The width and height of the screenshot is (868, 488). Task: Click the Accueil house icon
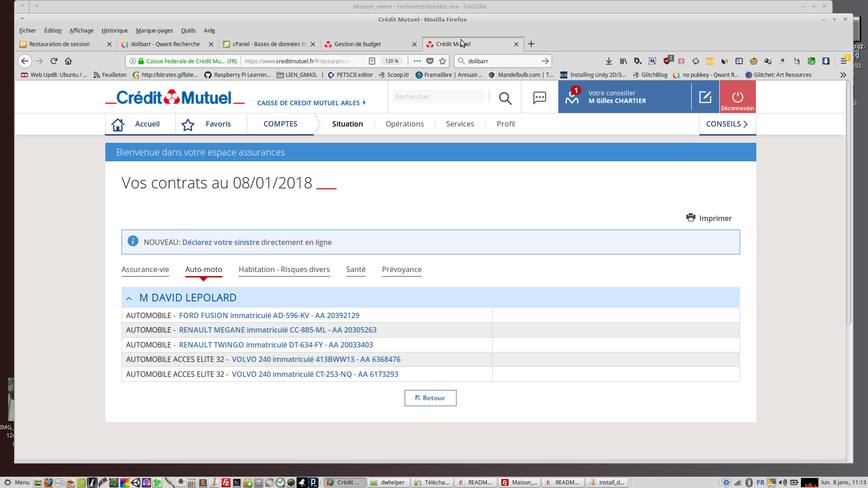point(118,124)
